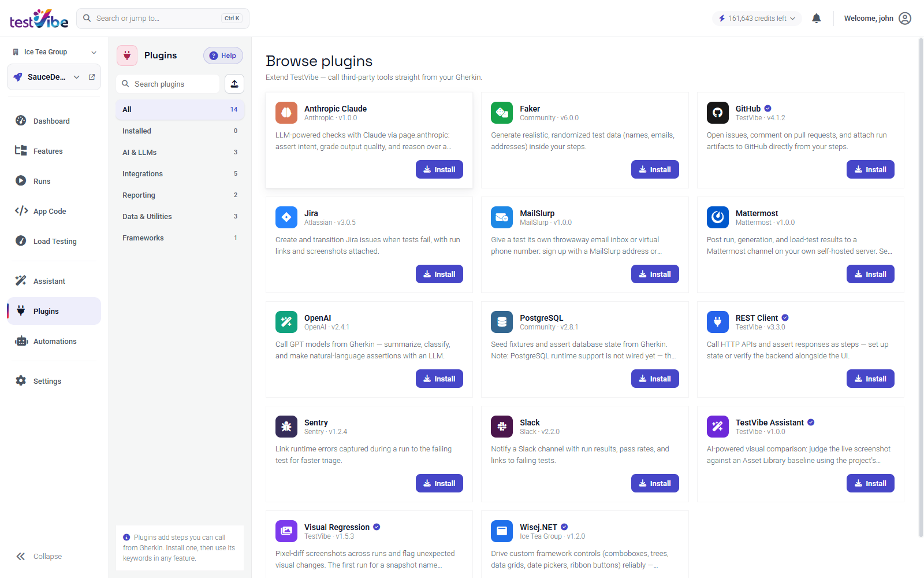Open SauceDemo project in new window icon
Screen dimensions: 924x578
[92, 77]
